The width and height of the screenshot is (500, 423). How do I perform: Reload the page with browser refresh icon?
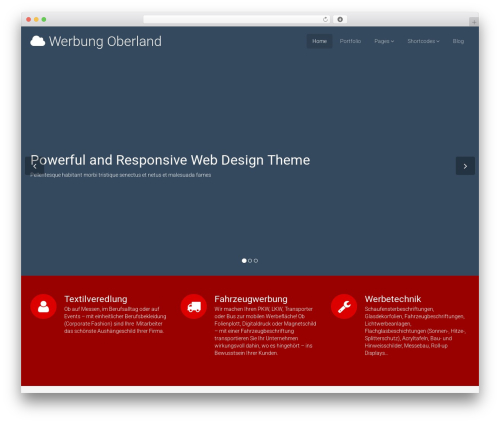(x=325, y=19)
